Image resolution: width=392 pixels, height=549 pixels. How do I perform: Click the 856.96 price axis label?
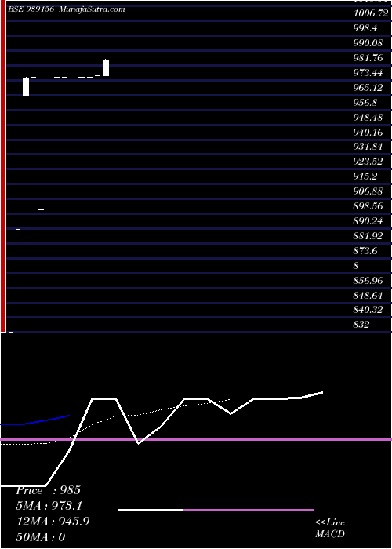(x=368, y=281)
